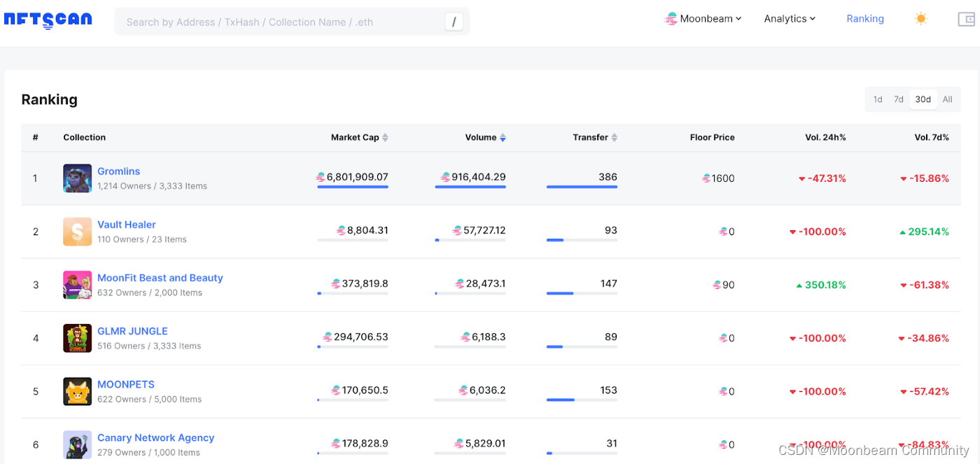Image resolution: width=980 pixels, height=464 pixels.
Task: Open the wallet icon
Action: click(x=966, y=20)
